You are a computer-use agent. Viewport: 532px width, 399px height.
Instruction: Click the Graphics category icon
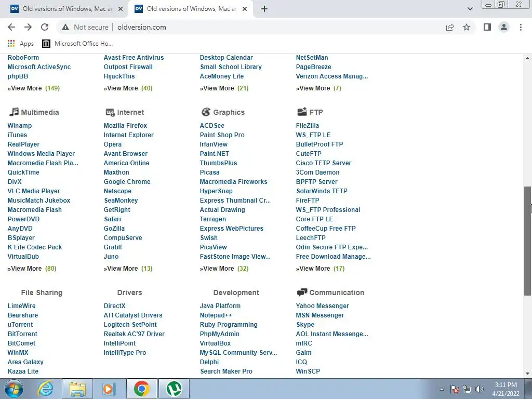(x=206, y=112)
